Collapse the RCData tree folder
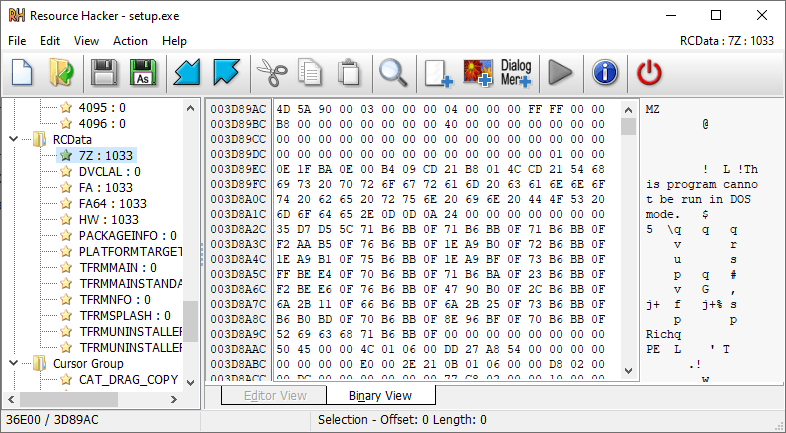The image size is (786, 433). [x=14, y=139]
